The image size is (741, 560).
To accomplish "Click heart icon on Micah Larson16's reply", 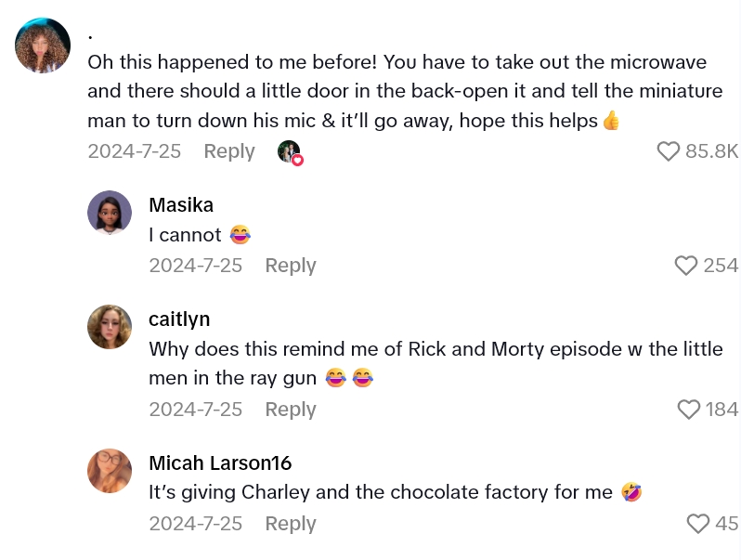I will (x=698, y=524).
